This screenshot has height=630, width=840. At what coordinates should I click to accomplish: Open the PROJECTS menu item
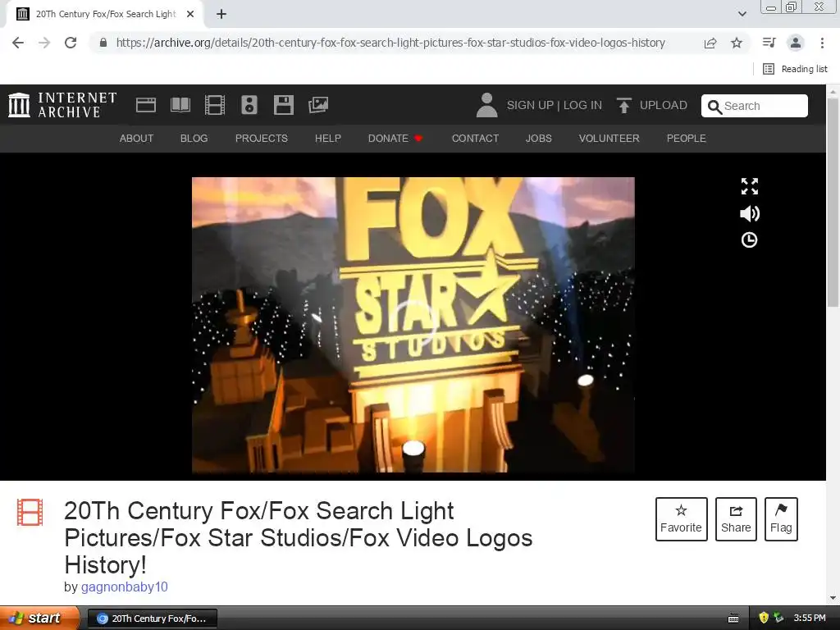pyautogui.click(x=262, y=138)
